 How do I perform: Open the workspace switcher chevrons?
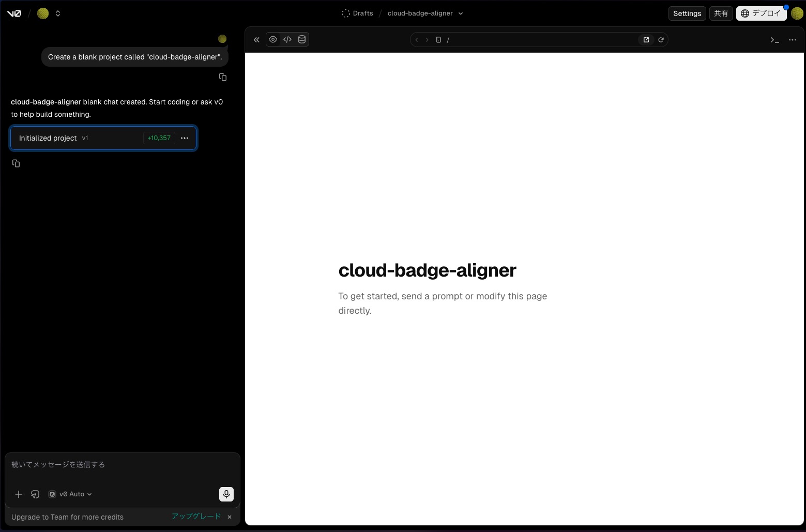pos(58,13)
